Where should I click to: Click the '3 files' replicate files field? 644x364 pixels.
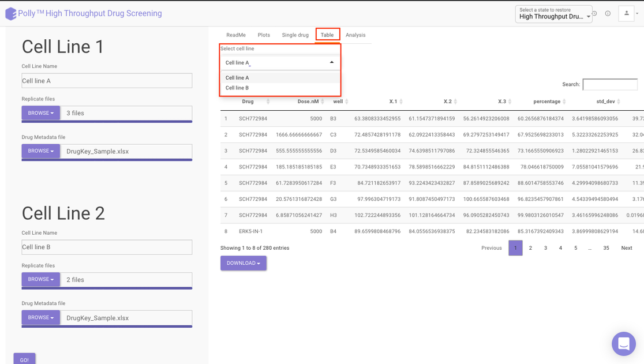126,113
